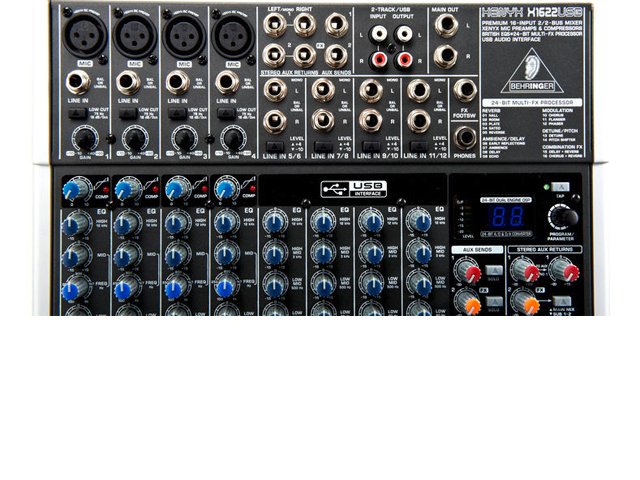Select LINE IN 9/10 left mono jack

[371, 90]
